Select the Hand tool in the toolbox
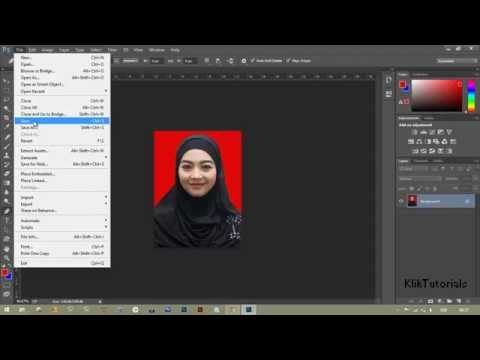480x360 pixels. [x=7, y=249]
